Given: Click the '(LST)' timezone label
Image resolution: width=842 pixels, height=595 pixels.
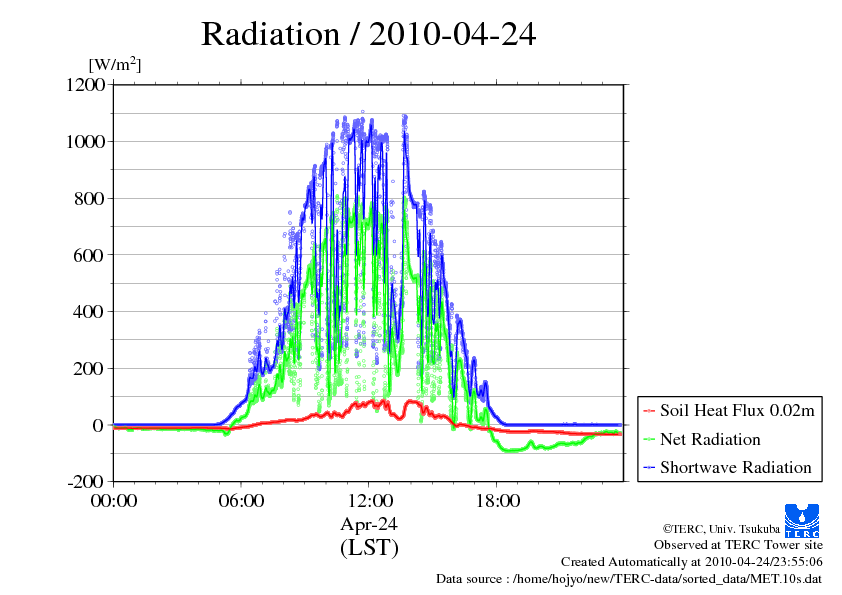Looking at the screenshot, I should tap(369, 548).
